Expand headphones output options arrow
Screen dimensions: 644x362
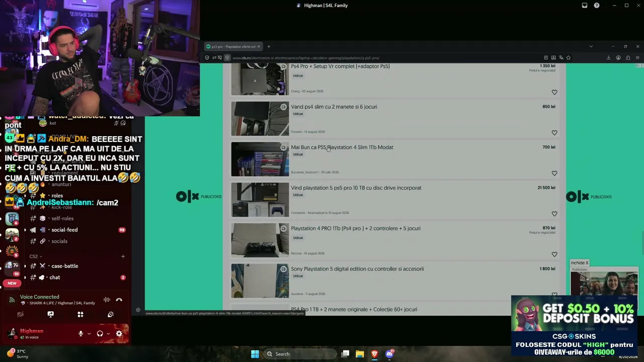[x=108, y=334]
